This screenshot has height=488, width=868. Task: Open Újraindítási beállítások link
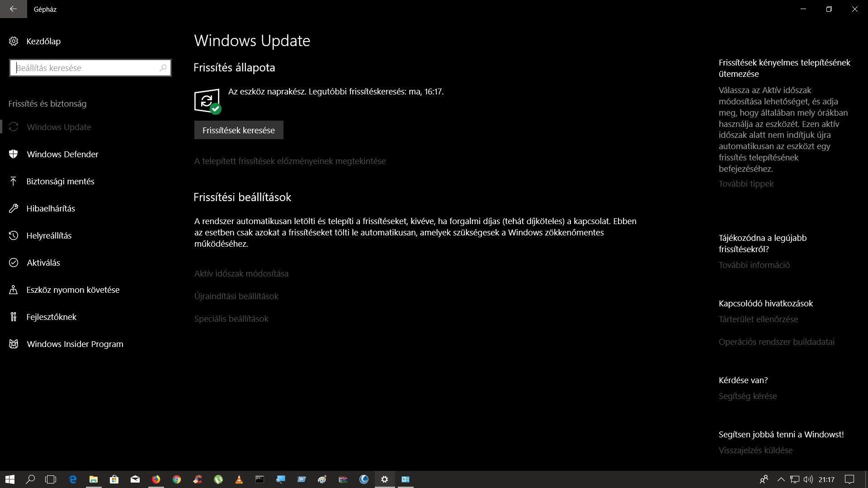236,296
